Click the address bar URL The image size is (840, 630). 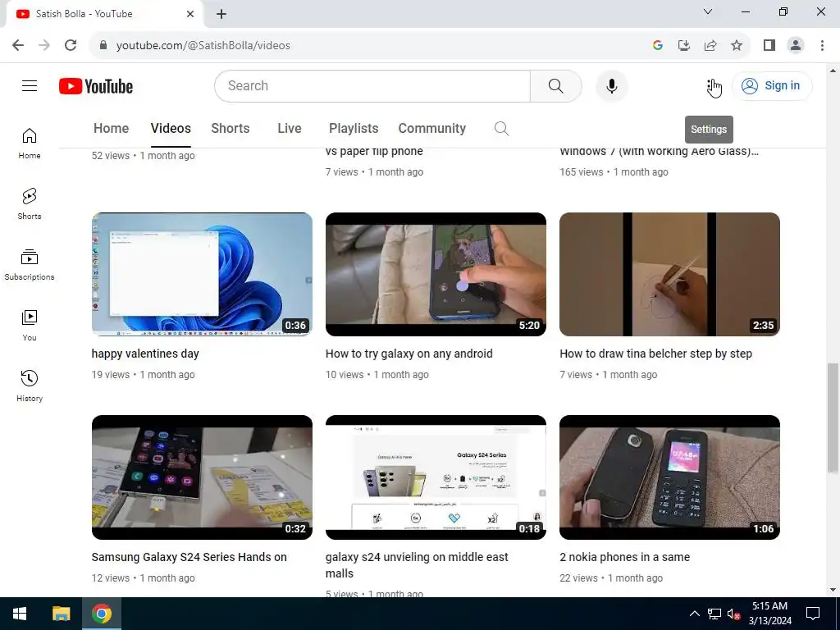click(x=203, y=46)
